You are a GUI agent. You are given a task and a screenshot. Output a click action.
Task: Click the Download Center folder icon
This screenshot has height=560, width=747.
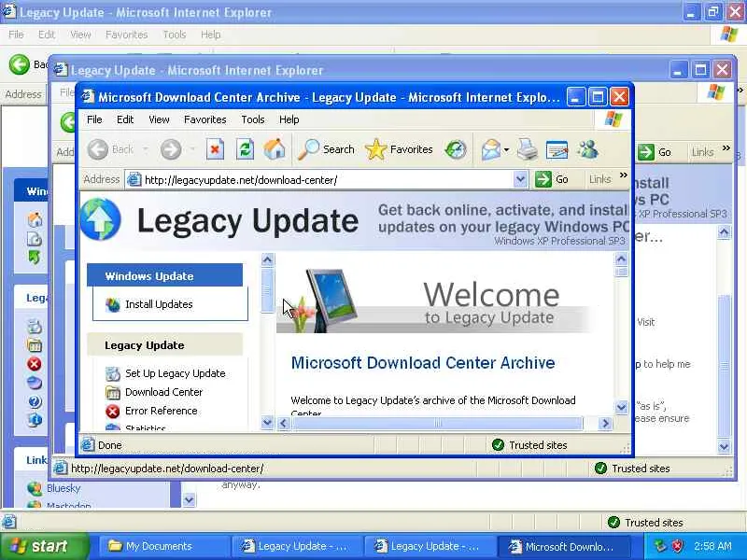(x=113, y=392)
